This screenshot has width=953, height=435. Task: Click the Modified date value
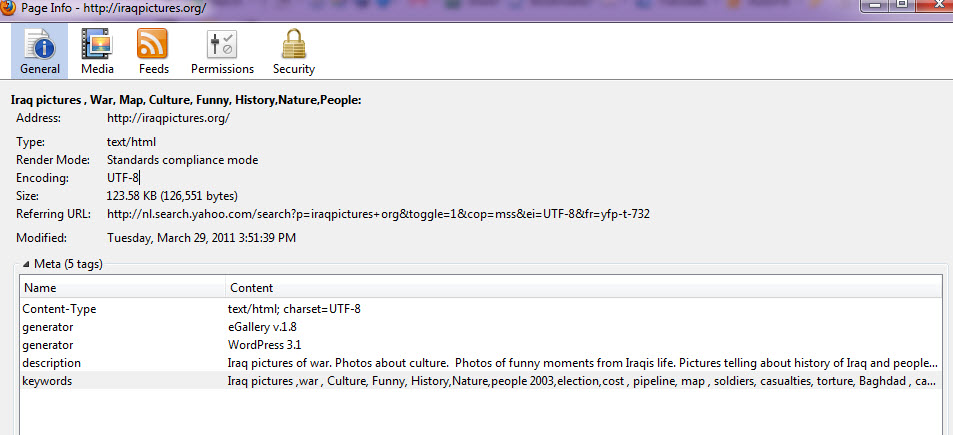tap(201, 238)
